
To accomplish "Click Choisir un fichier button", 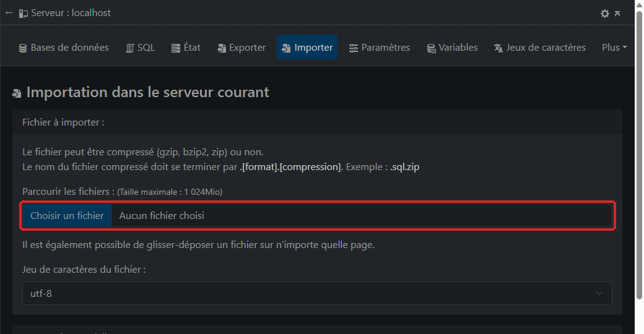I will [x=67, y=215].
